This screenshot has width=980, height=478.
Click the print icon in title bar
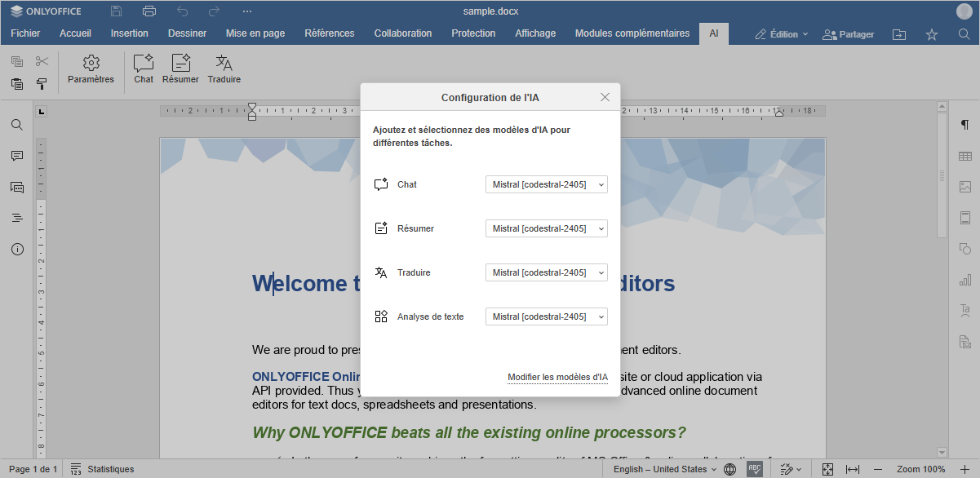149,11
